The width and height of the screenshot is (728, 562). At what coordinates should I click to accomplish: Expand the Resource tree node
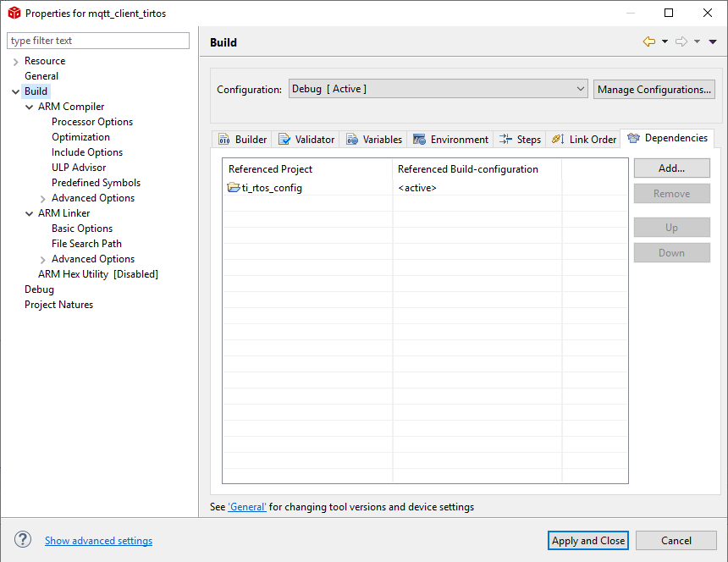15,61
